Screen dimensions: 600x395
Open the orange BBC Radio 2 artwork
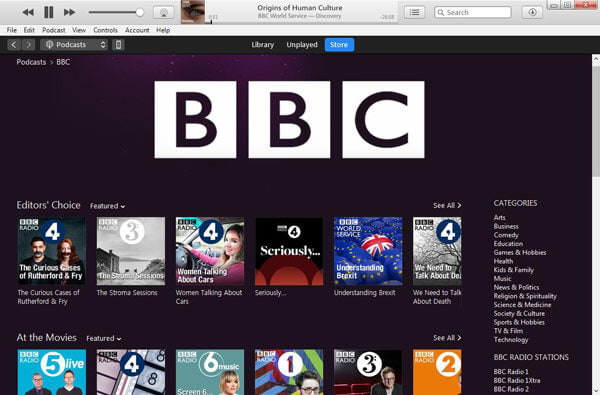click(437, 372)
